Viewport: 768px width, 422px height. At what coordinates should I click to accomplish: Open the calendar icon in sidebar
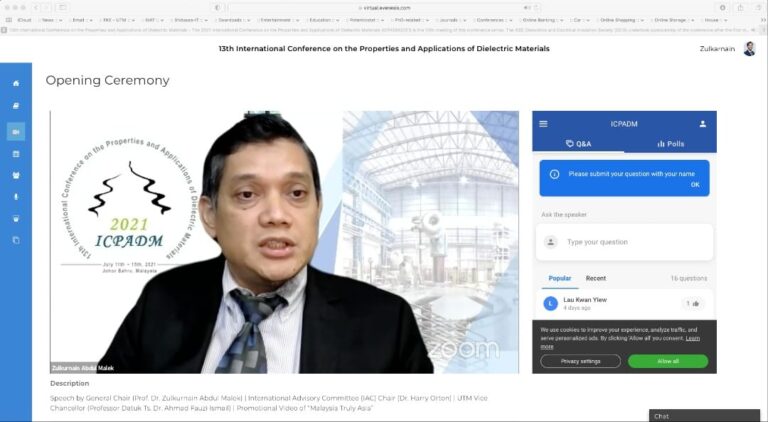pos(16,154)
